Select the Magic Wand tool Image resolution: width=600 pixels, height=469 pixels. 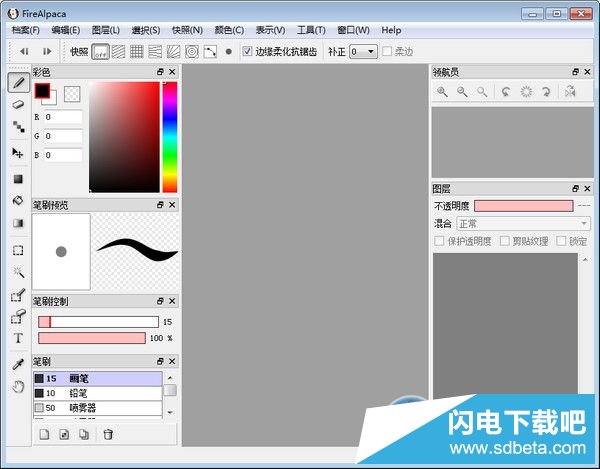[x=18, y=272]
